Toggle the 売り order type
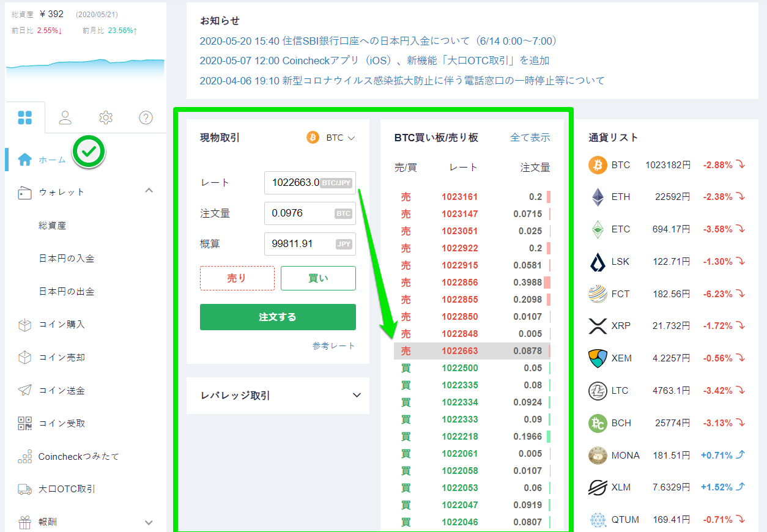Viewport: 767px width, 532px height. coord(237,278)
